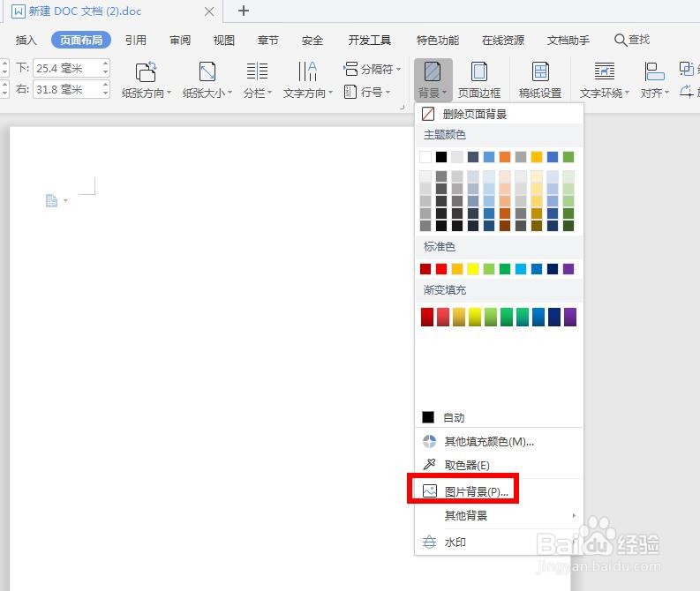This screenshot has width=700, height=591.
Task: Open the 插入 ribbon tab
Action: coord(26,41)
